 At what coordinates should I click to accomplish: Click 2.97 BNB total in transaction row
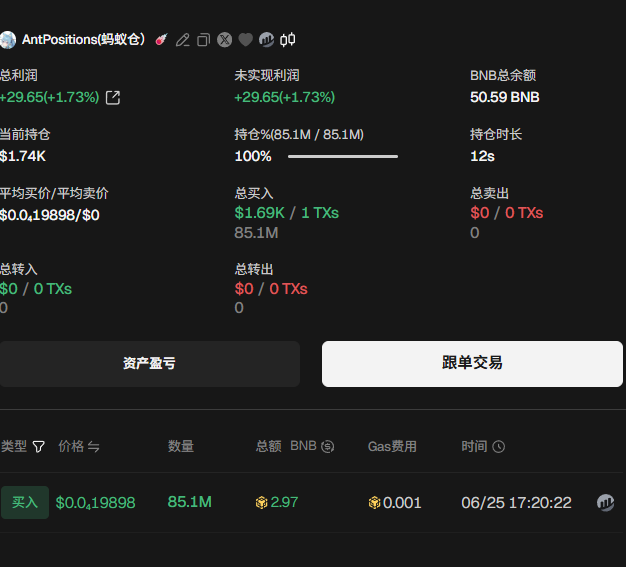pyautogui.click(x=284, y=502)
